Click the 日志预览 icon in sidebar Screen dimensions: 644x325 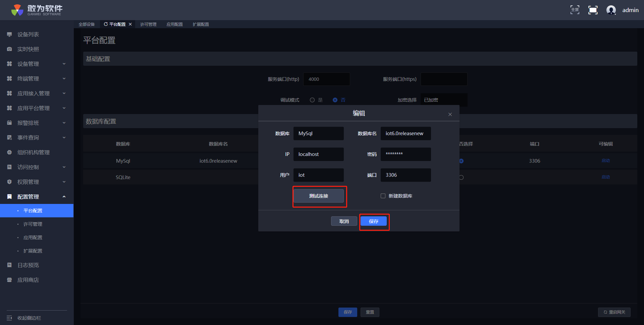click(x=9, y=265)
